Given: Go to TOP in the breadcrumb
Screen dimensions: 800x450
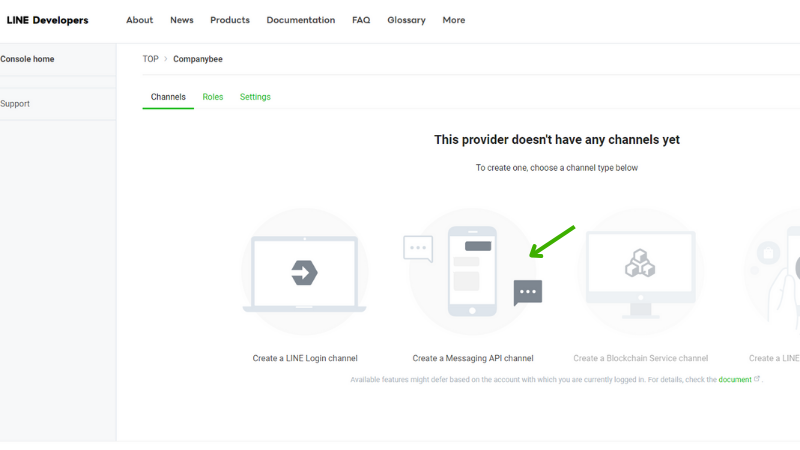Looking at the screenshot, I should tap(151, 59).
